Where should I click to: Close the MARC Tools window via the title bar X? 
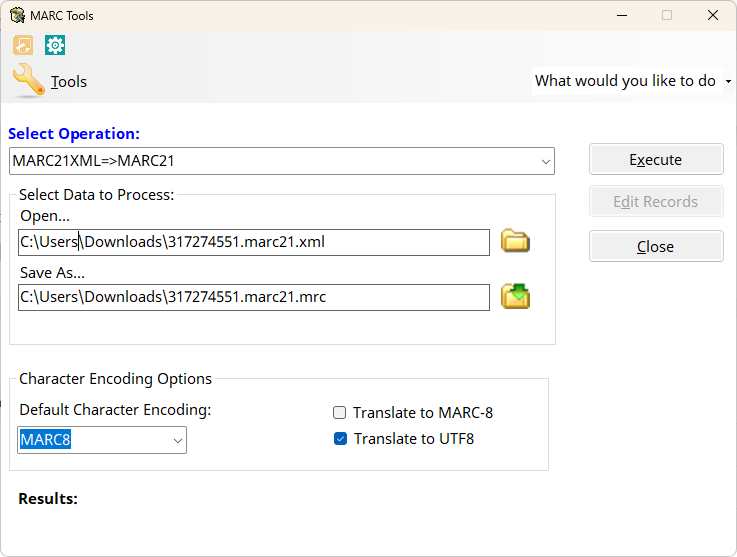click(x=713, y=15)
